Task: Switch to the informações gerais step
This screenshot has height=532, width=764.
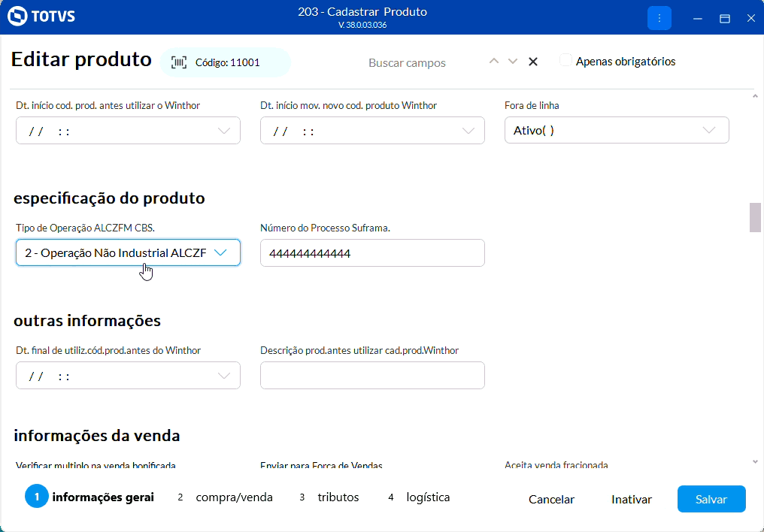Action: pos(89,497)
